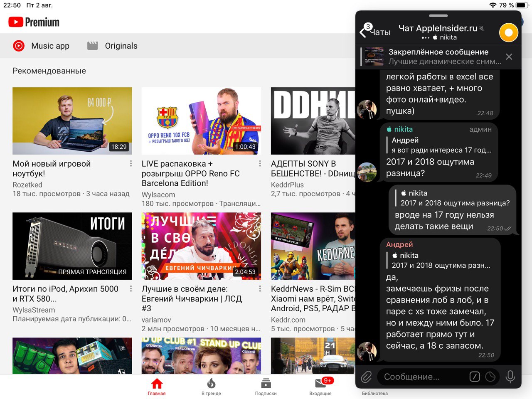
Task: Open Андрей's avatar beside 22:50 message
Action: [x=367, y=352]
